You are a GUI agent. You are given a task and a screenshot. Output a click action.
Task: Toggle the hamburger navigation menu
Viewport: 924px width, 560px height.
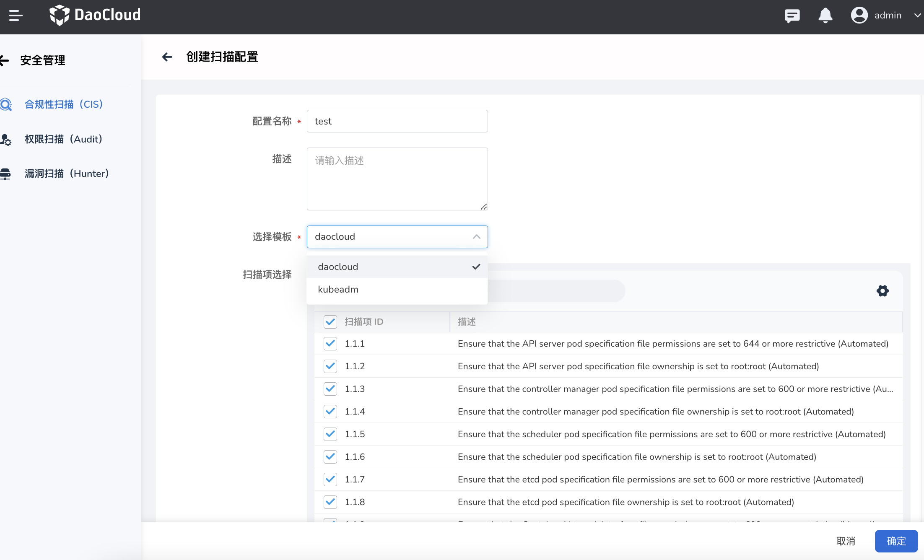click(16, 16)
